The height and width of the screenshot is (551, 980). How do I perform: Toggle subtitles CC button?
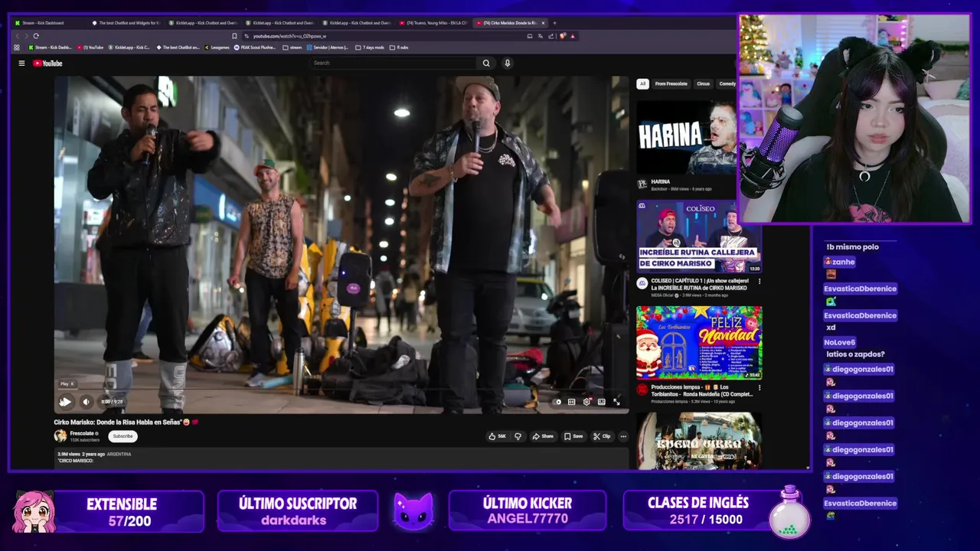tap(571, 402)
